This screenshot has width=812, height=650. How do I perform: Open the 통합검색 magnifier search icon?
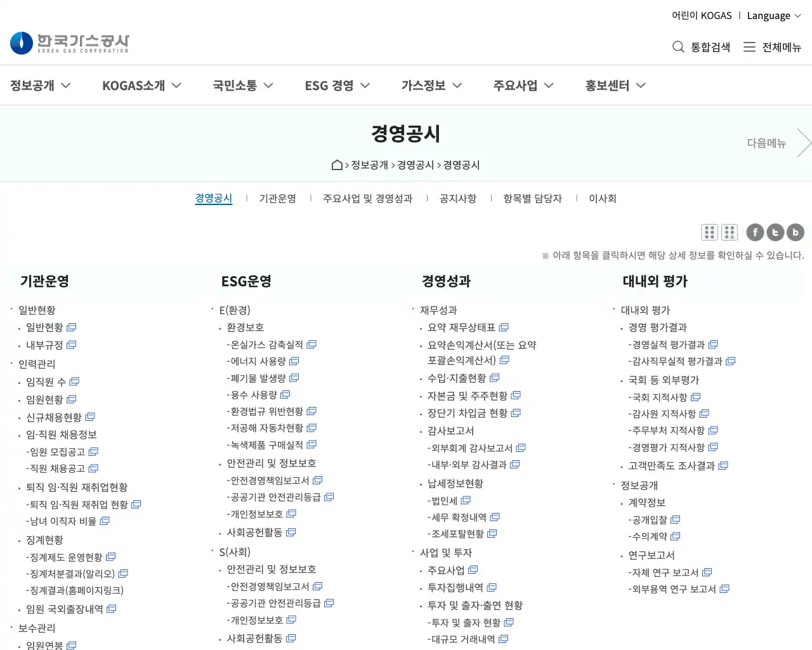(678, 47)
